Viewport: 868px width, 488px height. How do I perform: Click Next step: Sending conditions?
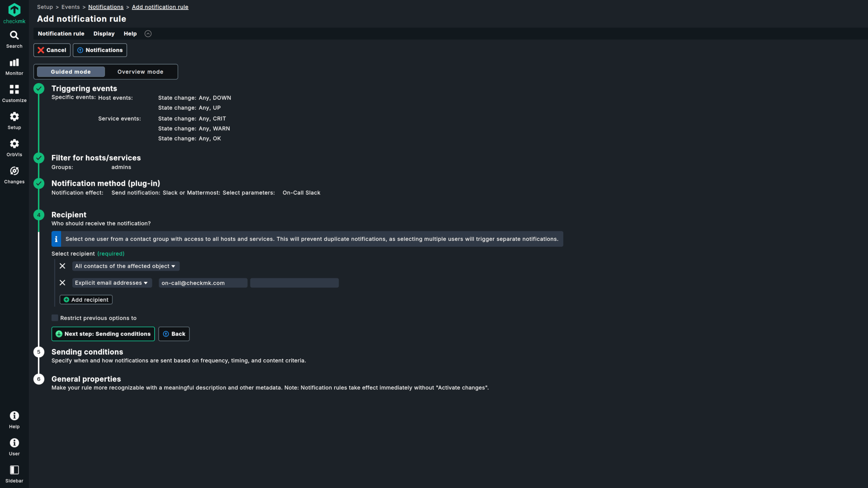pos(103,334)
